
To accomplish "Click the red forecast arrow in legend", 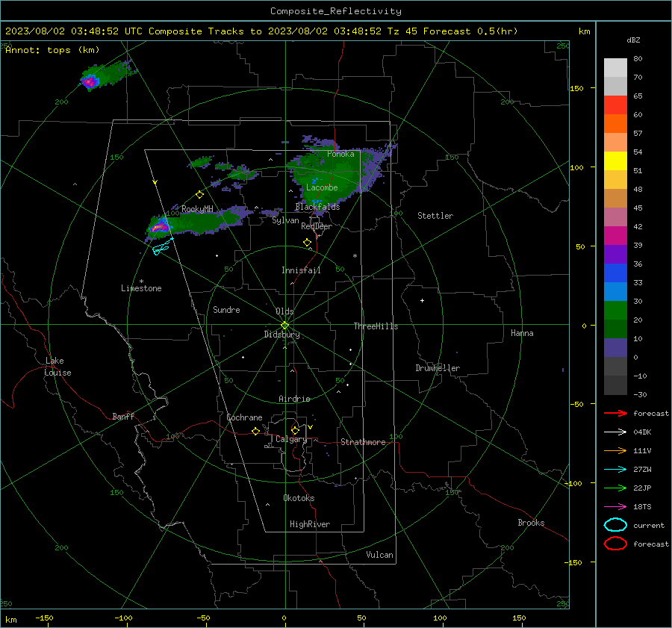I will tap(615, 413).
